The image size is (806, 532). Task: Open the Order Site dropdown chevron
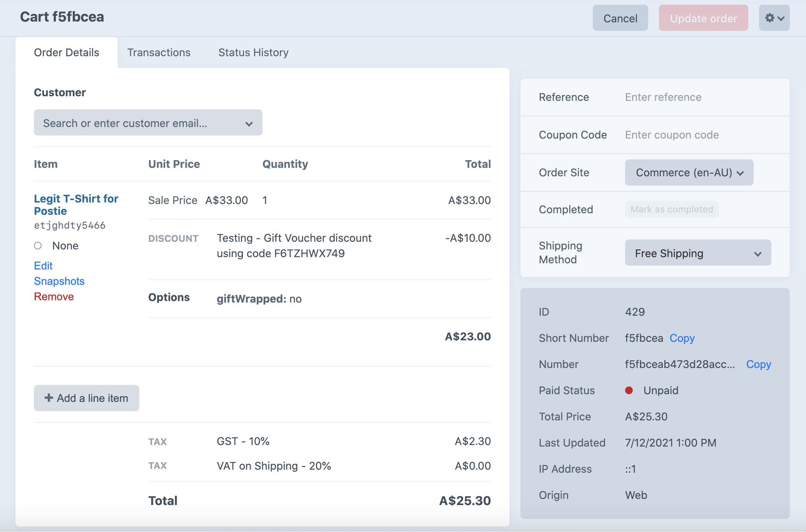point(740,173)
